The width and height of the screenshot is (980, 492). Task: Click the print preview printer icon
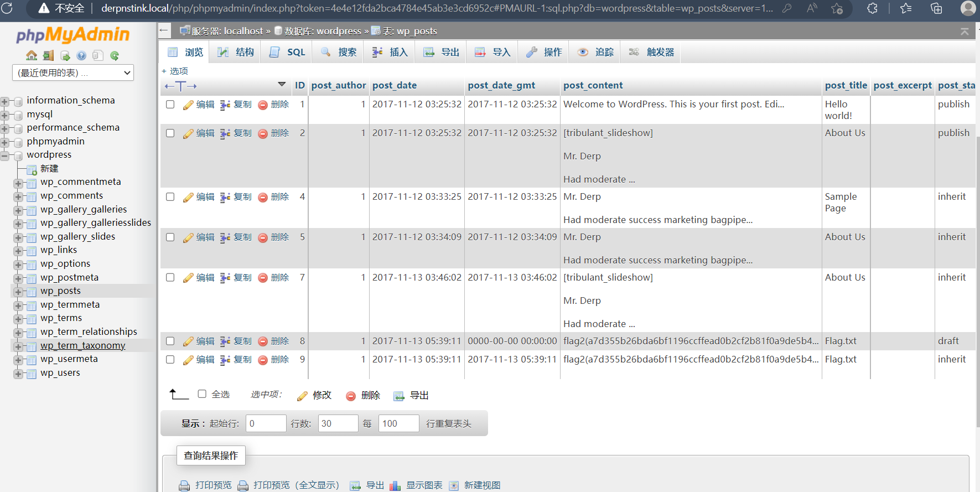pos(184,485)
